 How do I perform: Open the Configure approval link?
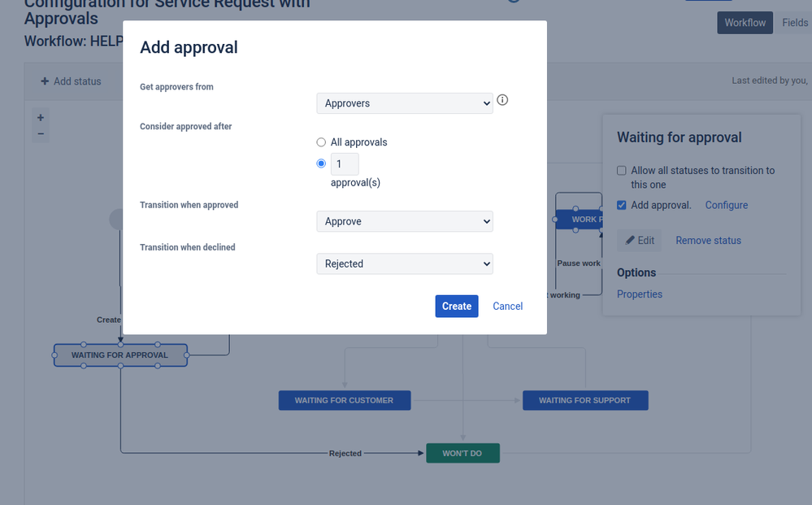coord(726,205)
